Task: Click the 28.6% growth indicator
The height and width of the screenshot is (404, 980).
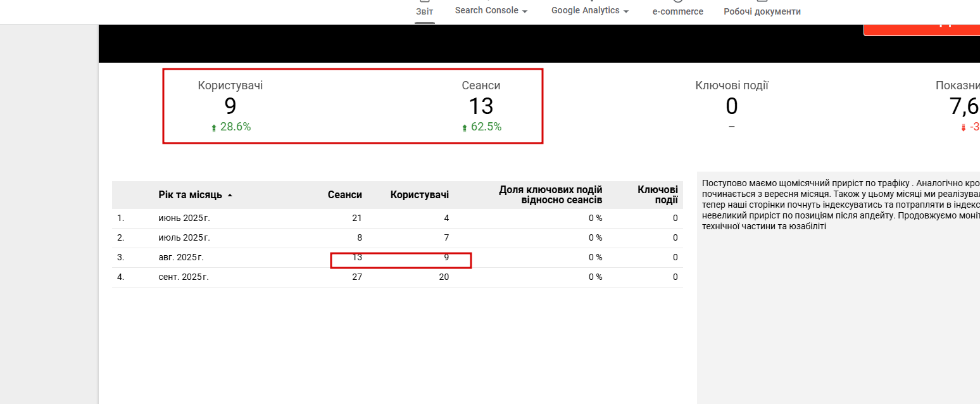Action: click(x=230, y=127)
